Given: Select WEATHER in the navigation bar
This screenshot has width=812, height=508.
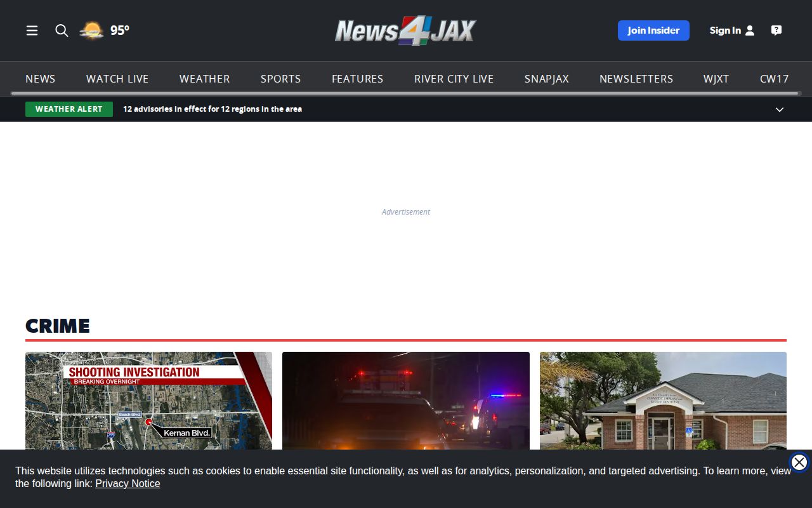Looking at the screenshot, I should [x=205, y=79].
